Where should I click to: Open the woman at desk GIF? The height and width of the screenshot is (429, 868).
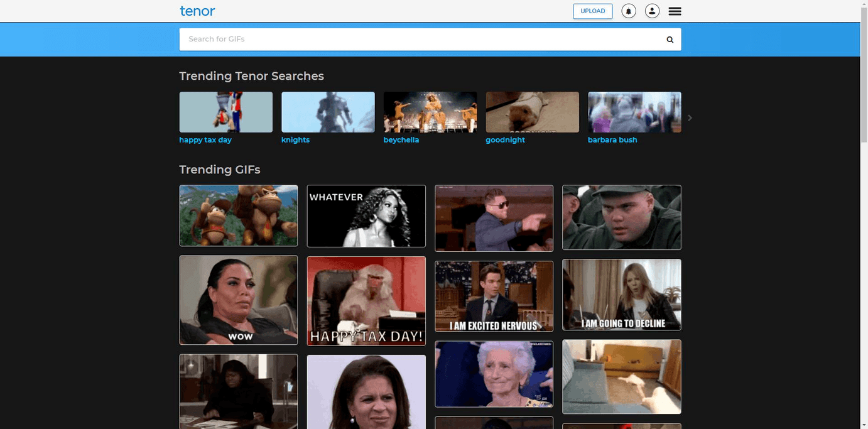pyautogui.click(x=239, y=391)
